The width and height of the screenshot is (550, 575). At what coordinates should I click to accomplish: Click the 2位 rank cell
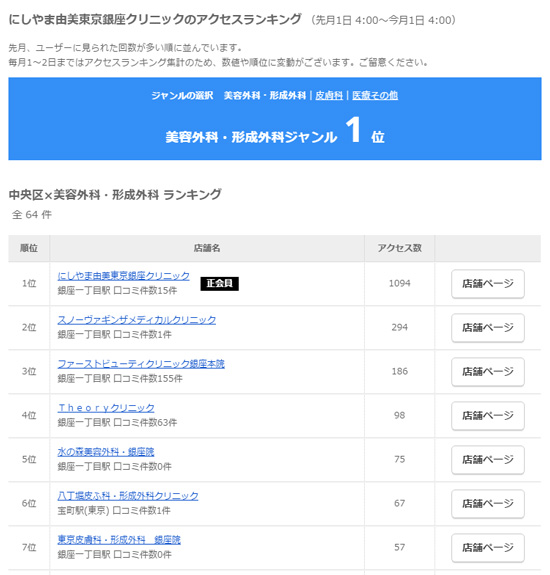[x=29, y=327]
